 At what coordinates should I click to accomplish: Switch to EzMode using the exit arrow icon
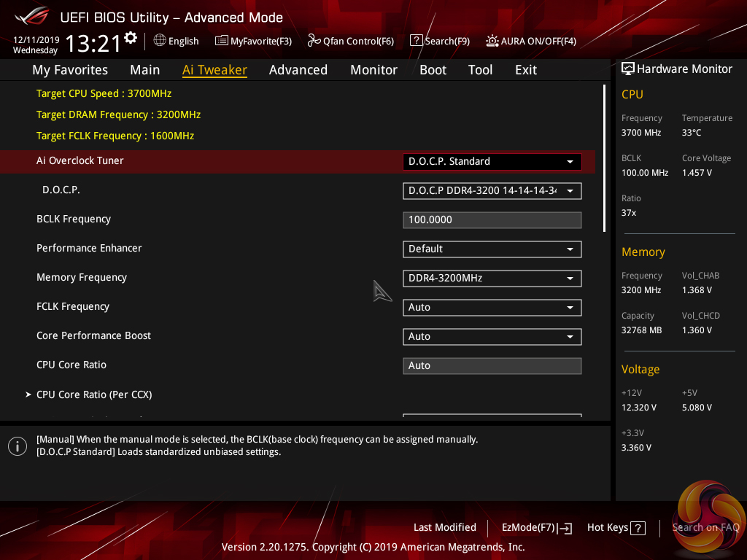(565, 528)
